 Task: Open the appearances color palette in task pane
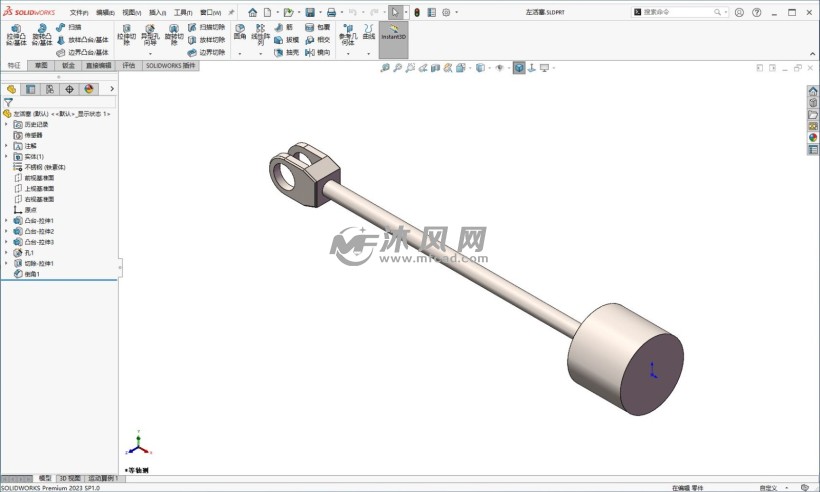point(813,138)
